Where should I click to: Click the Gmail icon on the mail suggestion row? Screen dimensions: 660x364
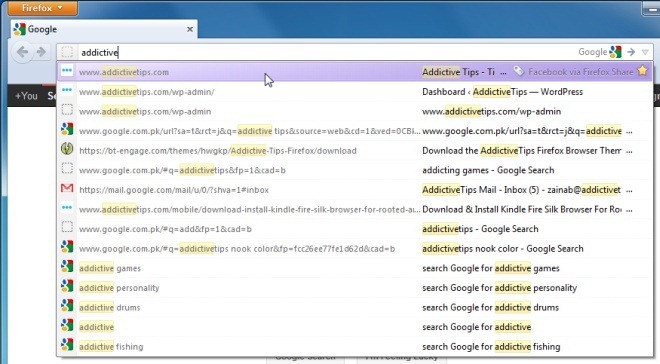click(x=67, y=188)
